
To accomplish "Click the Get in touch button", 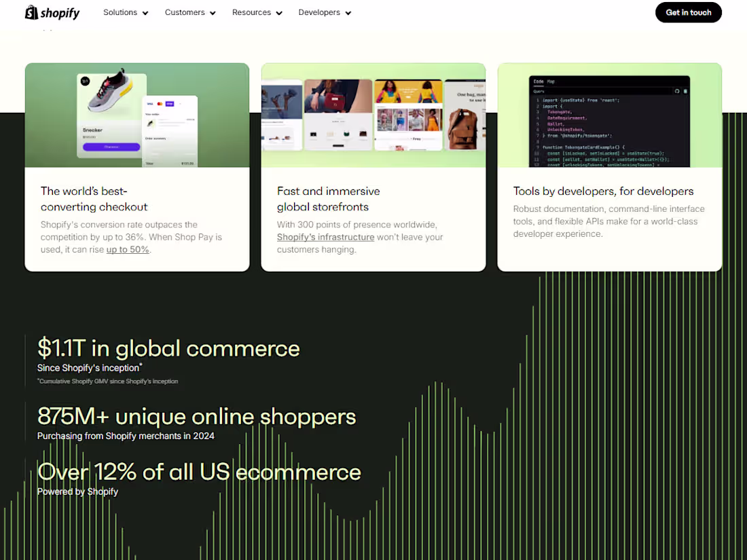I will pos(689,12).
